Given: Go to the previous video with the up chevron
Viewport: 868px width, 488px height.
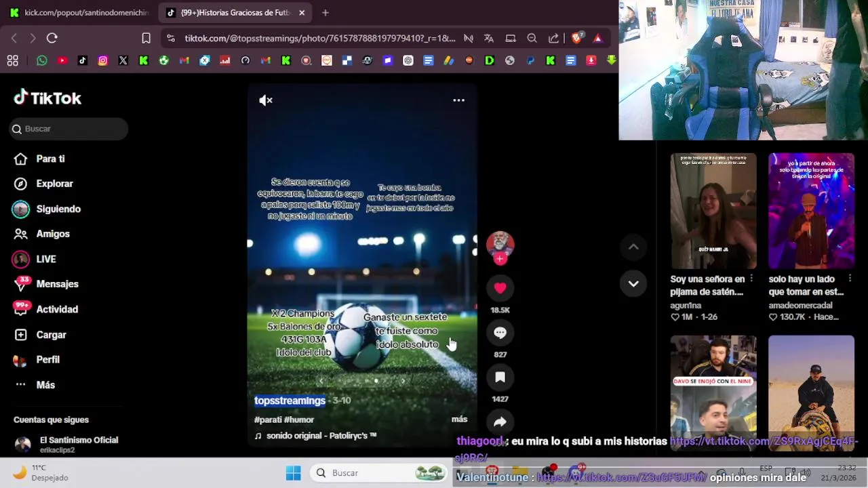Looking at the screenshot, I should 633,247.
